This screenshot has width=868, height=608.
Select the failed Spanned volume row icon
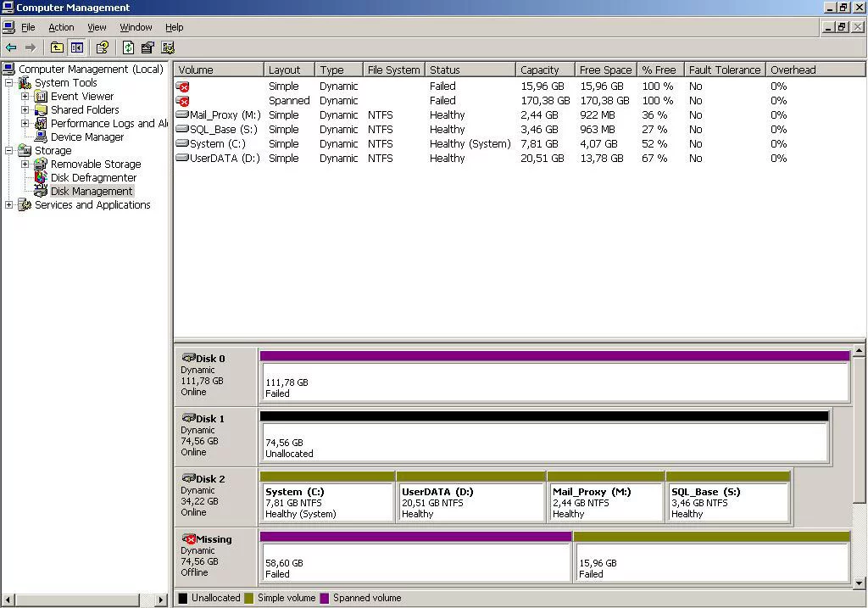pos(182,101)
